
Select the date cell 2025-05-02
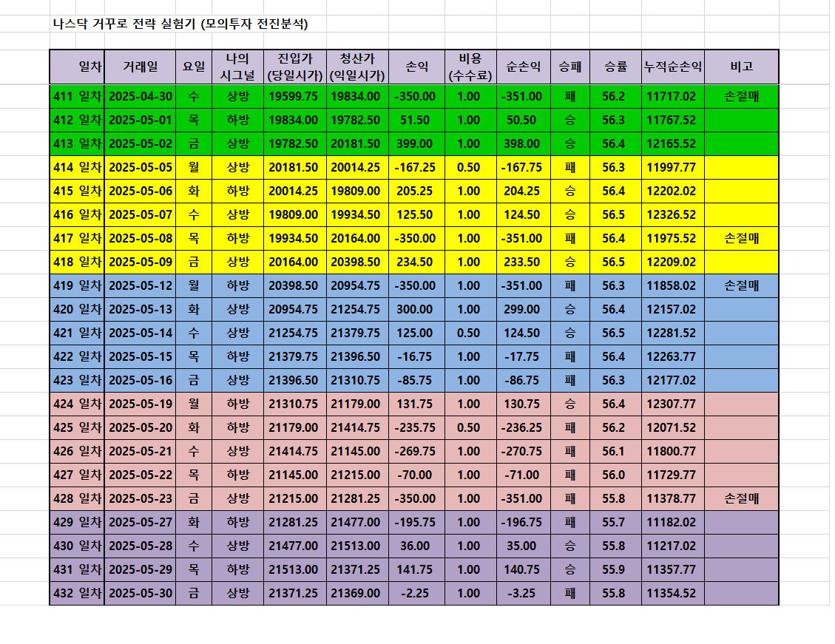[x=140, y=143]
